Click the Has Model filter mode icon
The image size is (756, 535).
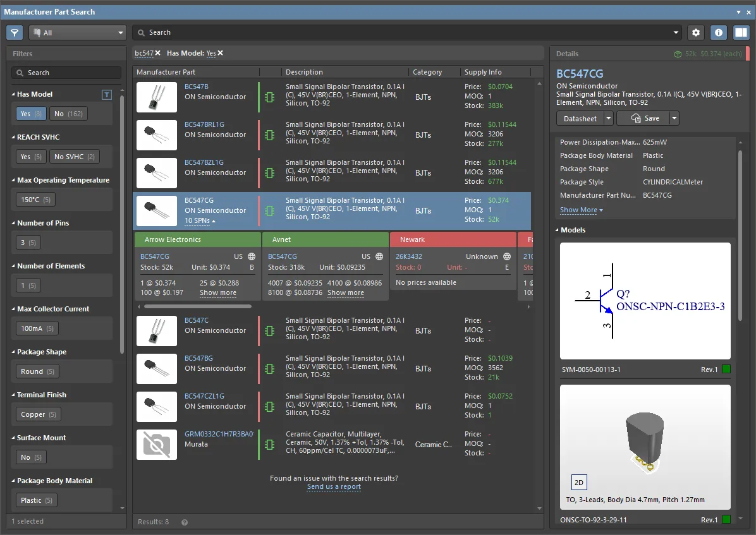pyautogui.click(x=107, y=95)
